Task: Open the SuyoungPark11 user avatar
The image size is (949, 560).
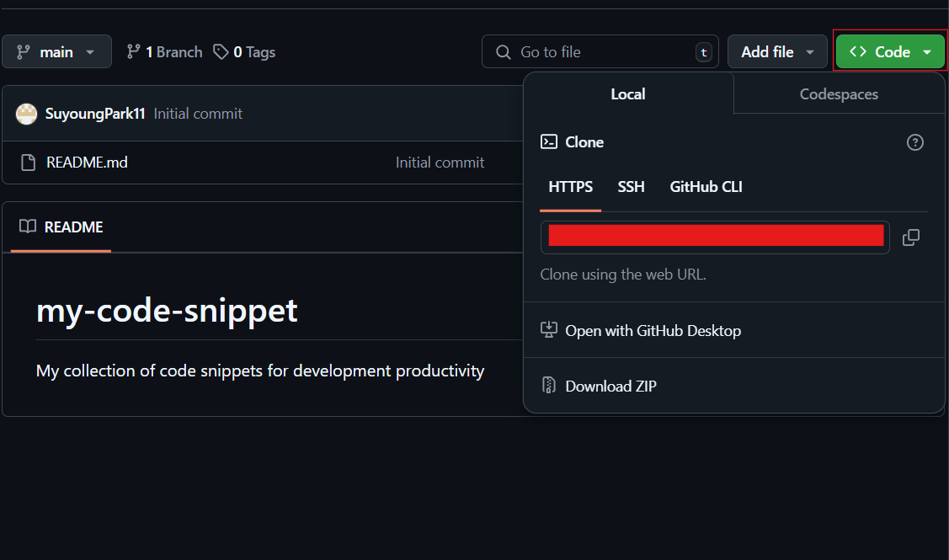Action: (x=26, y=114)
